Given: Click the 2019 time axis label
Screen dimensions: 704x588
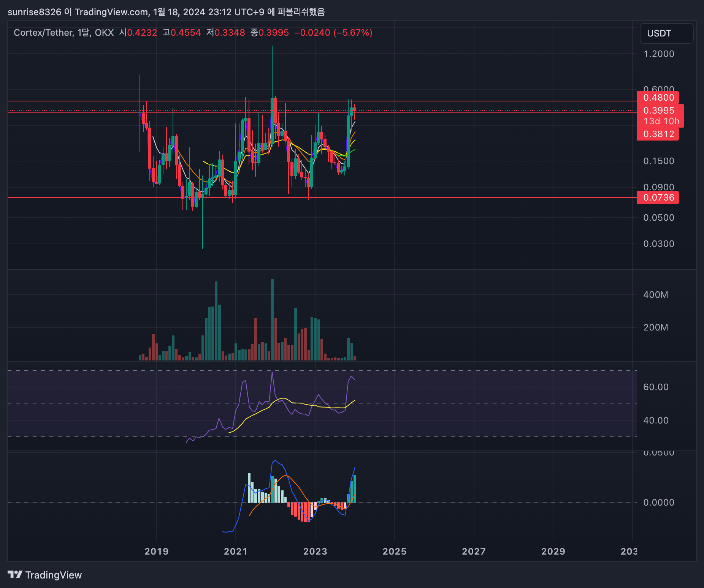Looking at the screenshot, I should (157, 552).
